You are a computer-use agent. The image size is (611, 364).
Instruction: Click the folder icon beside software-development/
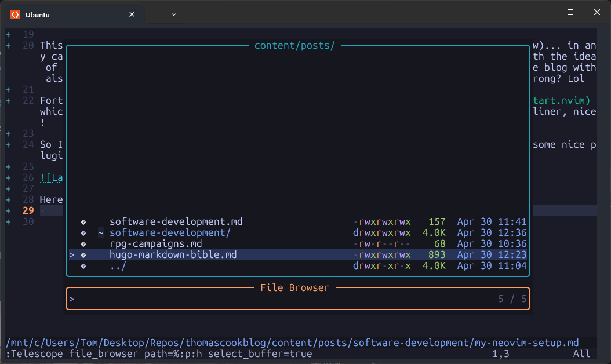pos(83,233)
